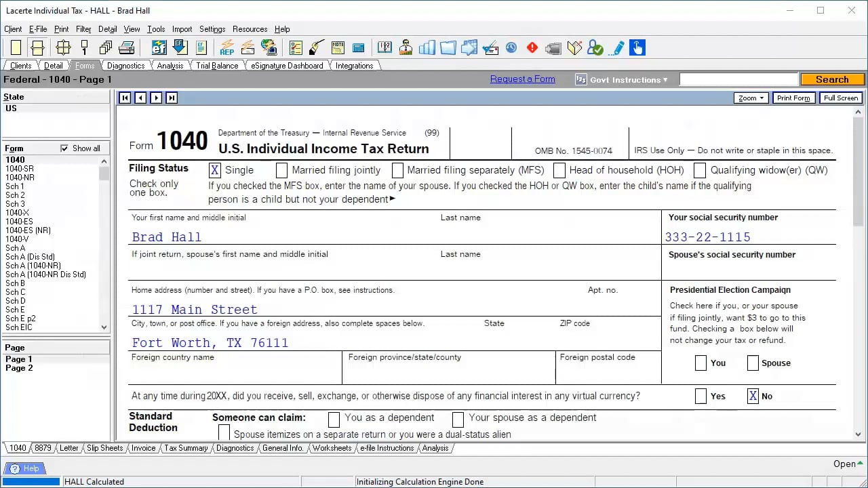Click the cascading pages toolbar icon

coord(106,47)
